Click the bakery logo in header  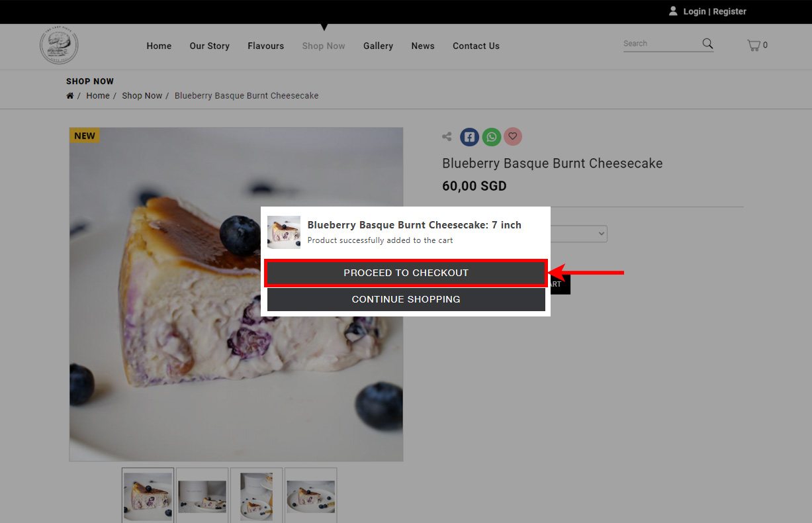(x=59, y=46)
